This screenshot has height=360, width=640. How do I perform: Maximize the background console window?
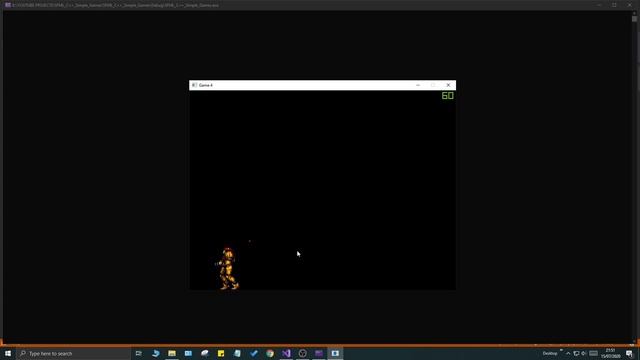[614, 5]
